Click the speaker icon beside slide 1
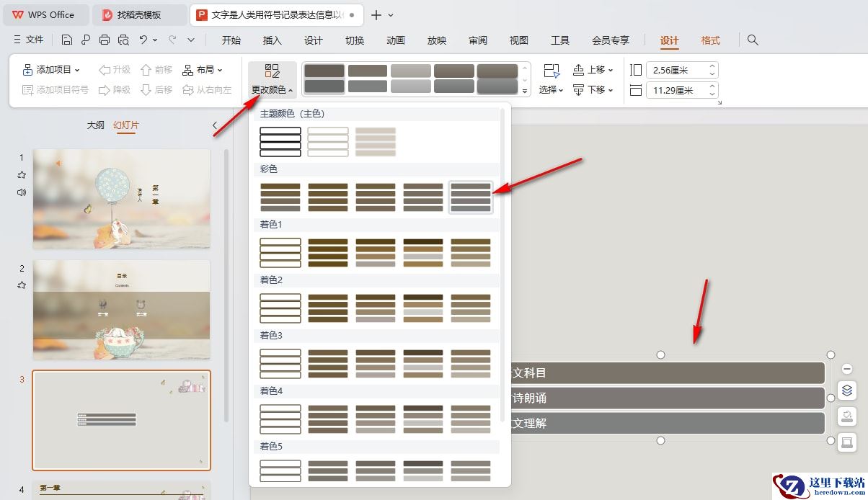The width and height of the screenshot is (868, 500). point(22,192)
